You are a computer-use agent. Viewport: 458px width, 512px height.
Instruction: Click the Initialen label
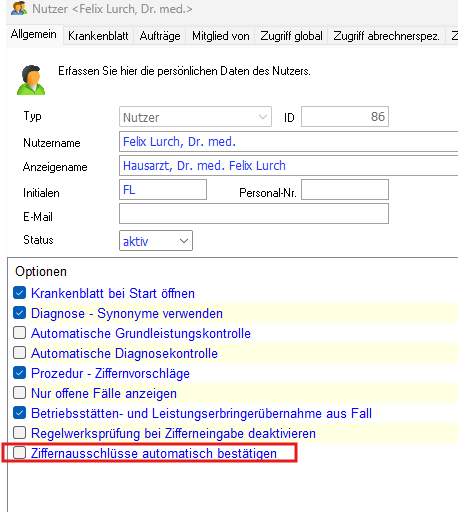point(41,193)
